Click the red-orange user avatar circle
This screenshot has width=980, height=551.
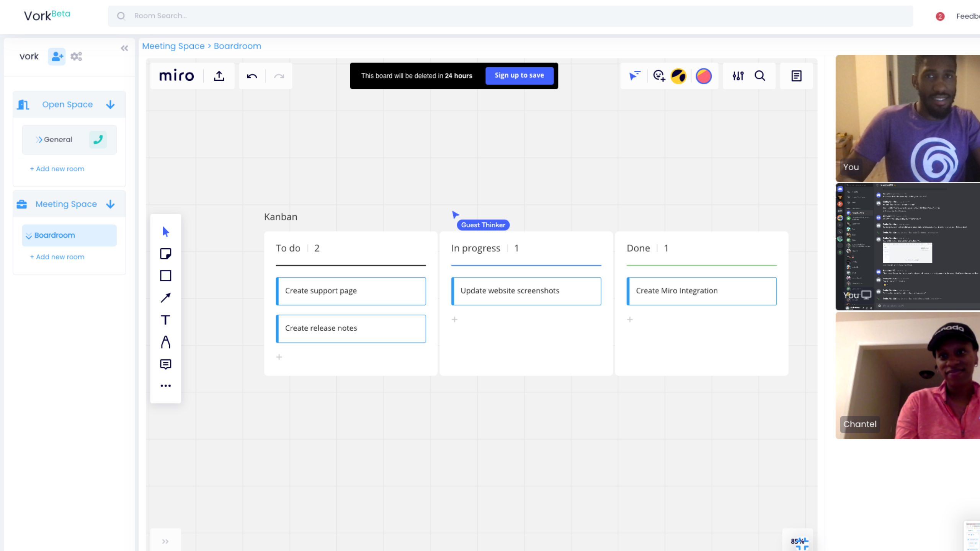[704, 76]
